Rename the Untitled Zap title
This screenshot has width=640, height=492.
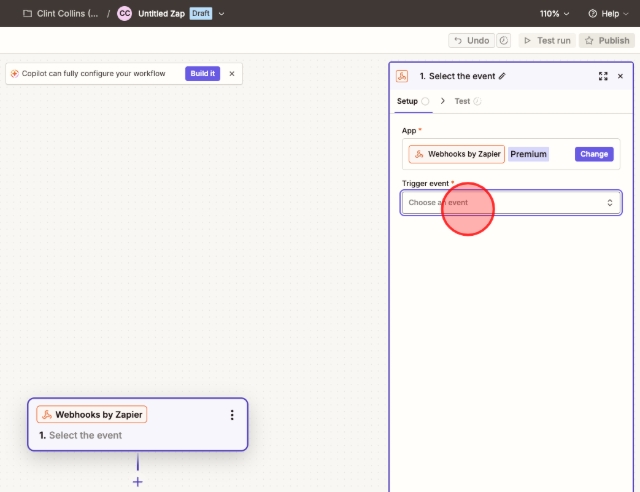[161, 13]
